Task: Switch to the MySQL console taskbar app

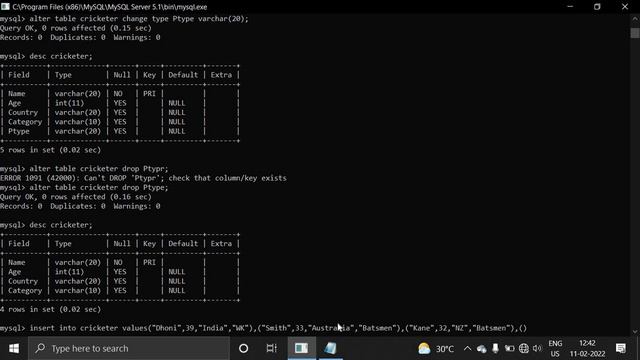Action: coord(302,348)
